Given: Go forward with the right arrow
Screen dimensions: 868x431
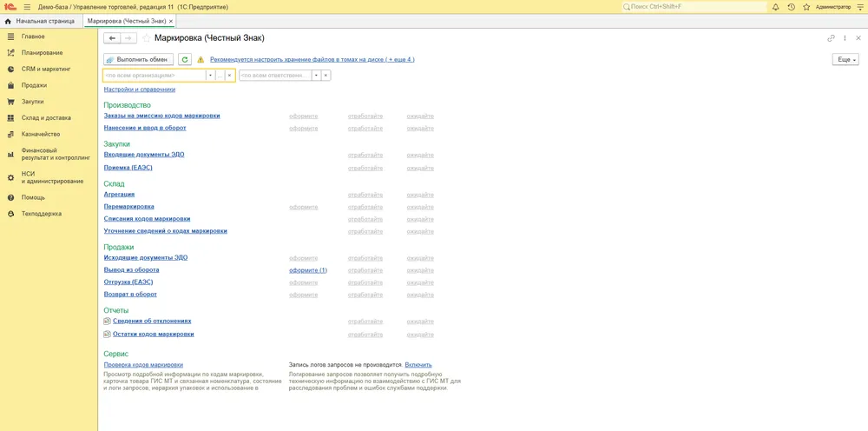Looking at the screenshot, I should (128, 38).
